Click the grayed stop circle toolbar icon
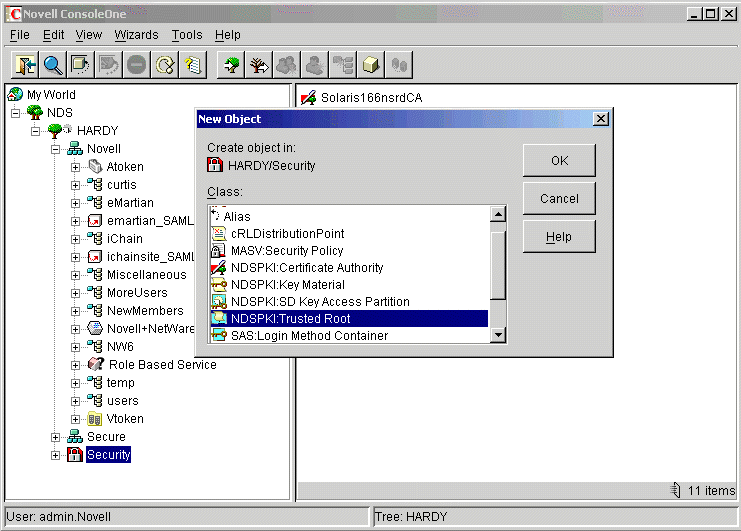Image resolution: width=741 pixels, height=531 pixels. coord(137,65)
